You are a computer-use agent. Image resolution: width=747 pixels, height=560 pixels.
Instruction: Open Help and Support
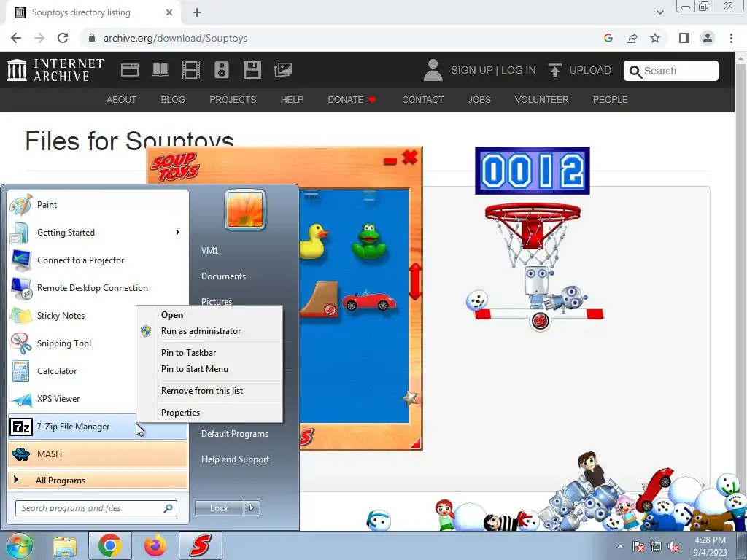point(236,459)
